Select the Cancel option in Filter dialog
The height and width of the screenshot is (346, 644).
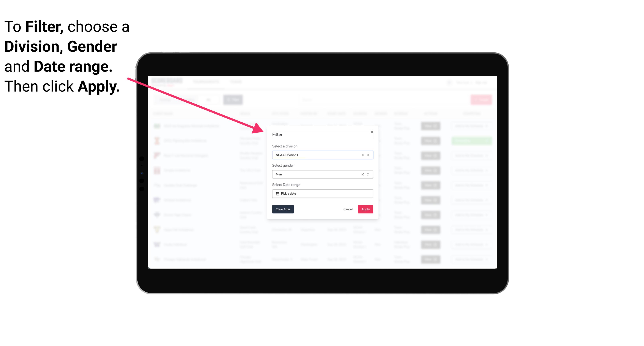(x=348, y=209)
